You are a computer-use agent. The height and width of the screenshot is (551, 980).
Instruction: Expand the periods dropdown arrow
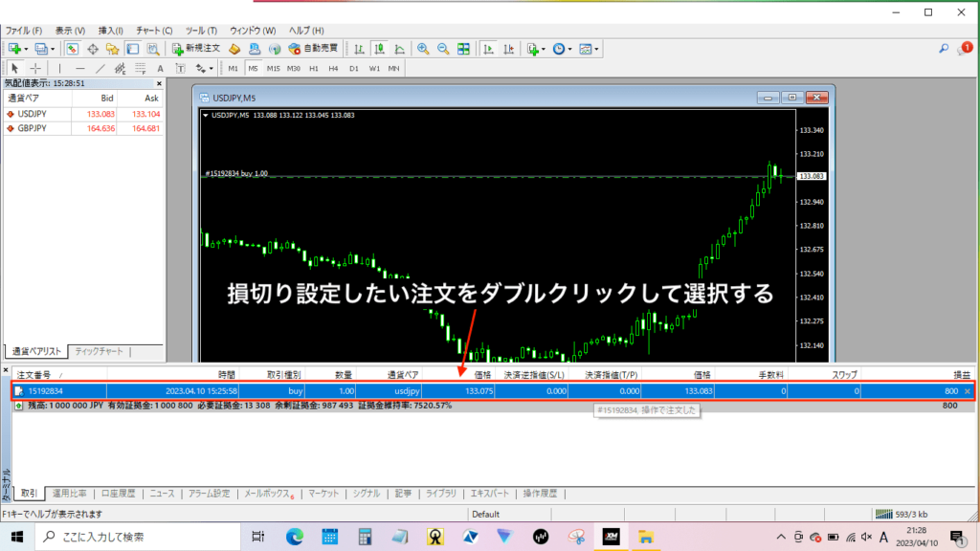(569, 50)
